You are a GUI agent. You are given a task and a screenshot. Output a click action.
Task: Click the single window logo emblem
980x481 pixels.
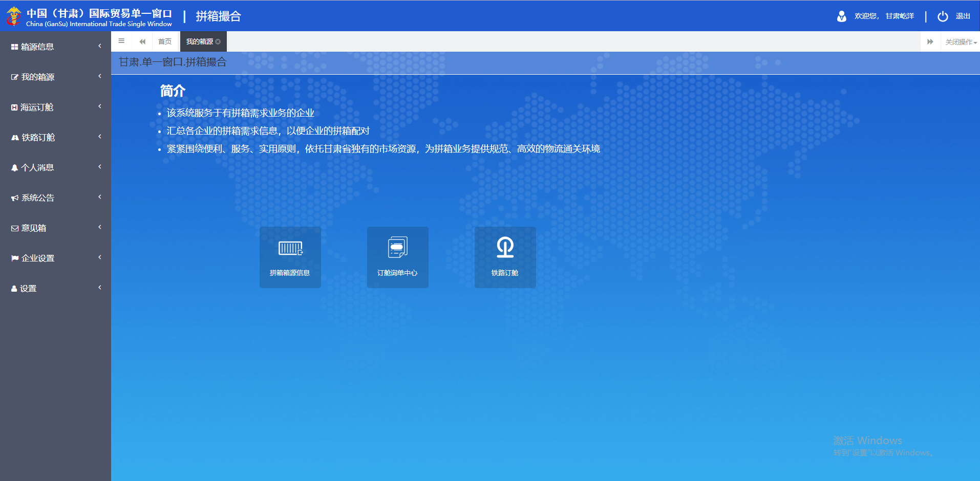pos(14,16)
